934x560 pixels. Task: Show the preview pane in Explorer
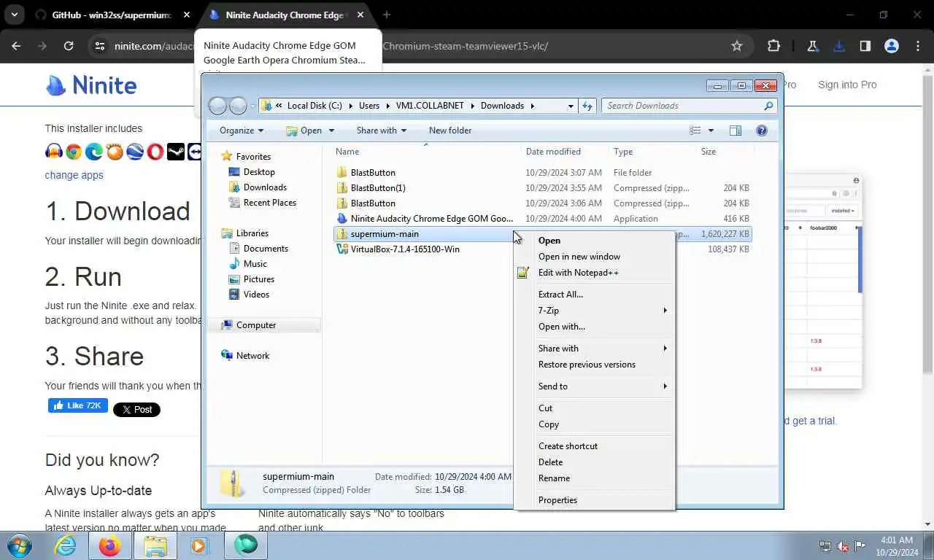[x=736, y=131]
